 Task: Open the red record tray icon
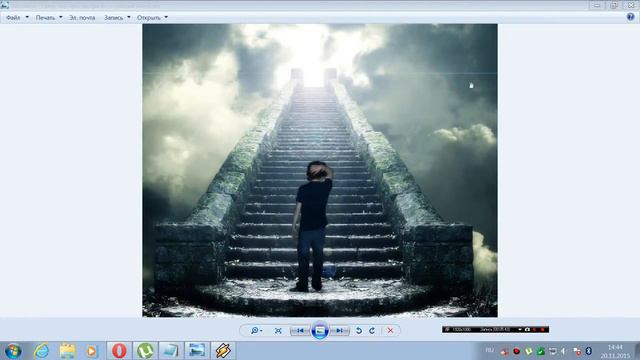pos(516,351)
